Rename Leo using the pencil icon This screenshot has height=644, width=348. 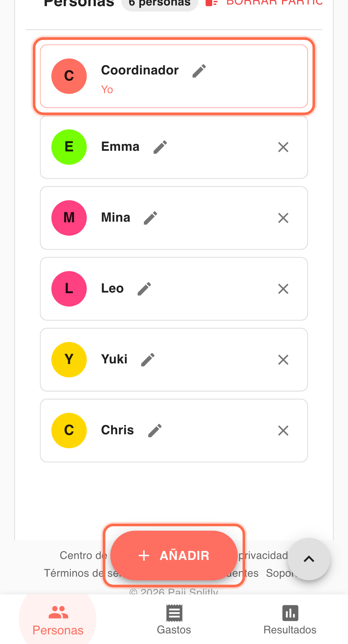point(144,289)
